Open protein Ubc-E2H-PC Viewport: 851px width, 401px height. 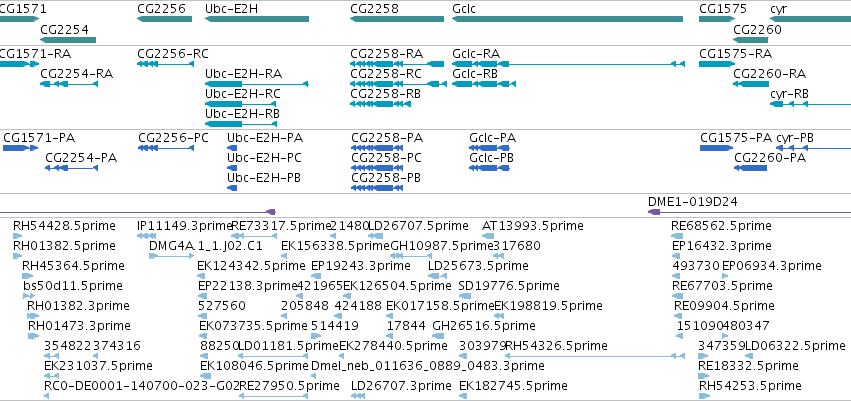click(232, 168)
